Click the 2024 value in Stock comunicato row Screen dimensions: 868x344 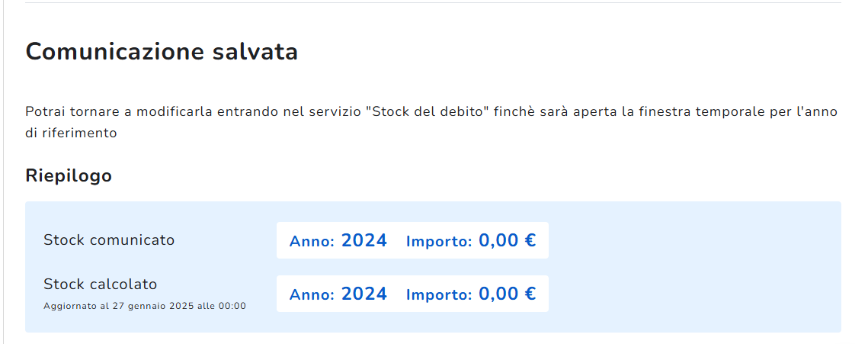(364, 241)
